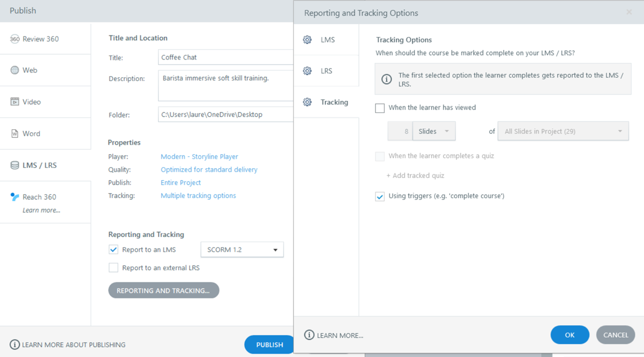This screenshot has width=644, height=357.
Task: Click the Title field containing Coffee Chat
Action: 226,57
